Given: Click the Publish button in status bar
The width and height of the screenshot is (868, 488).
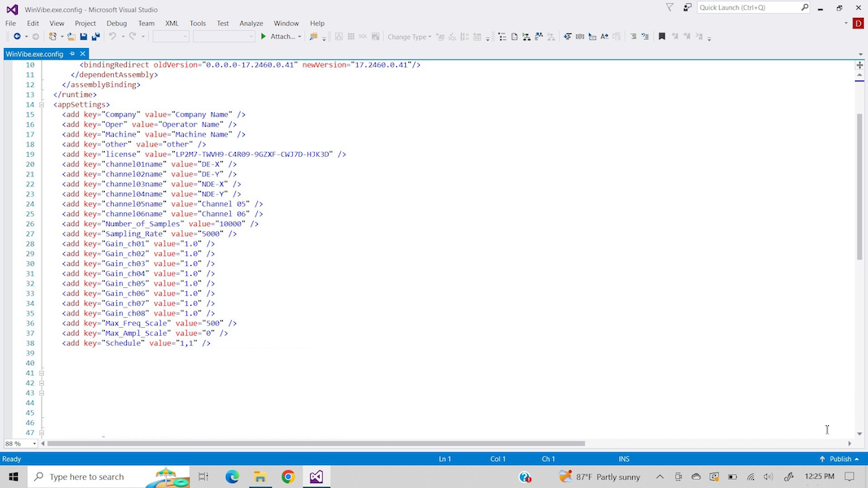Looking at the screenshot, I should [840, 459].
